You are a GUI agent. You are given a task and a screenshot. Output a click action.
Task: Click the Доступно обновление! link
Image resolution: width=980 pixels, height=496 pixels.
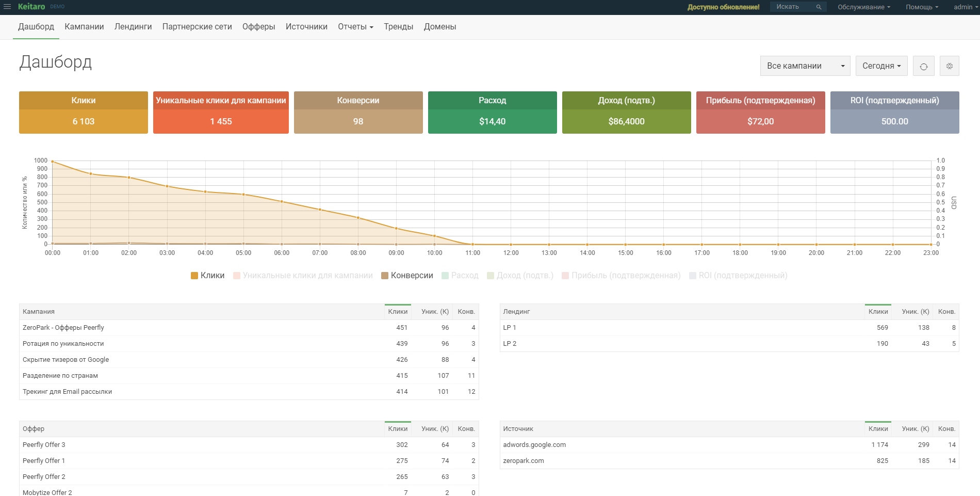(723, 7)
